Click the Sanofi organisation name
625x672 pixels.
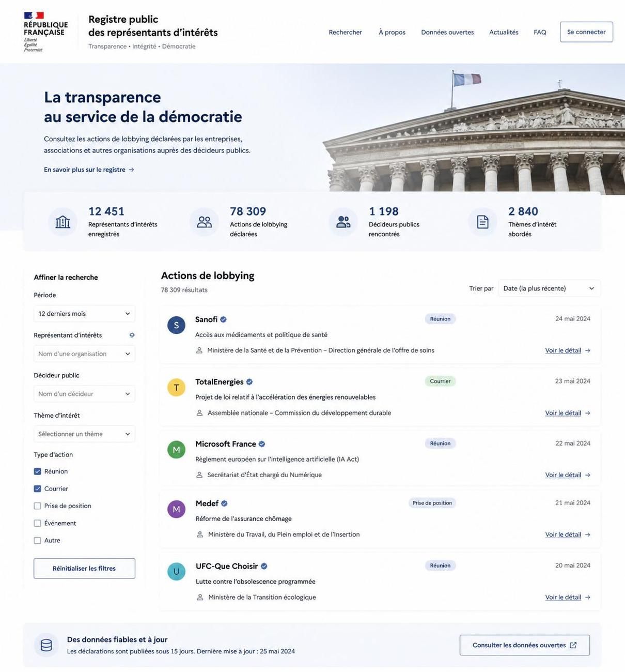[206, 319]
